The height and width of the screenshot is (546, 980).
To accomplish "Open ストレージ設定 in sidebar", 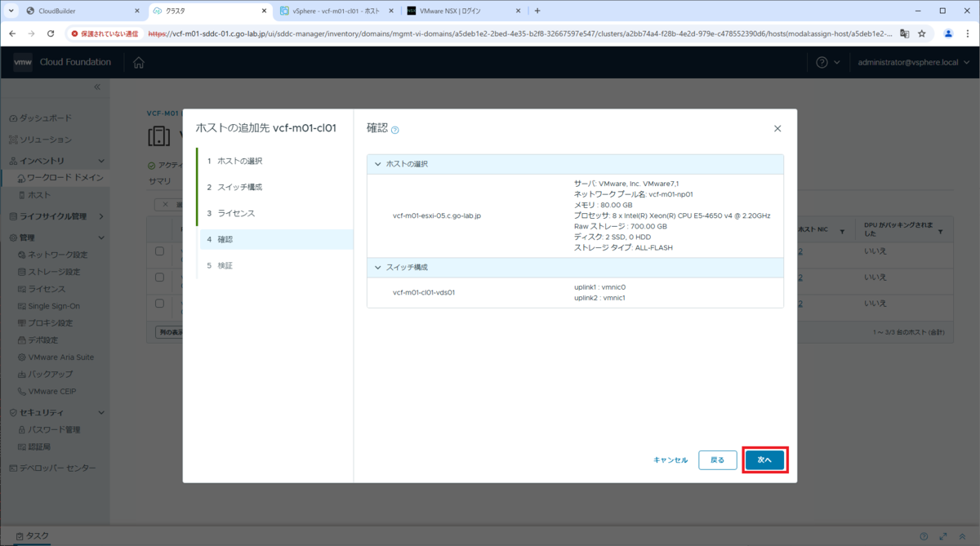I will pyautogui.click(x=50, y=272).
